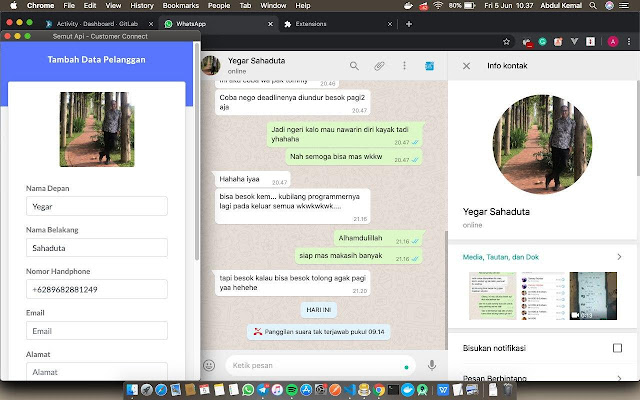Expand Media, Tautan, dan Dok section

tap(619, 257)
